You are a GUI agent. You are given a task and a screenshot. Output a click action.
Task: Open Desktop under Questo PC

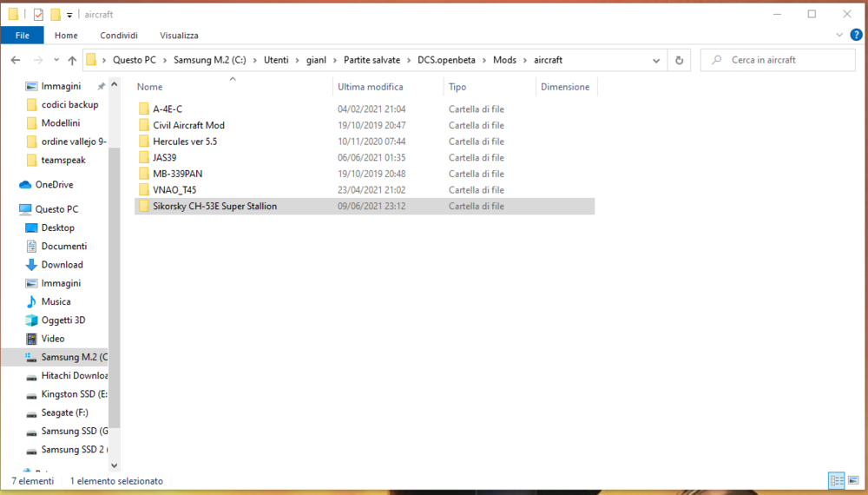pyautogui.click(x=57, y=228)
